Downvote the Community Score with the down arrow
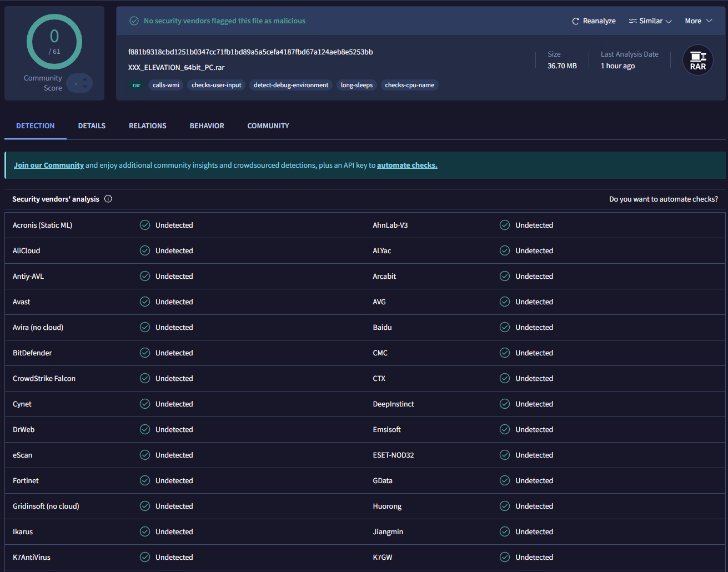Viewport: 728px width, 572px height. 85,87
